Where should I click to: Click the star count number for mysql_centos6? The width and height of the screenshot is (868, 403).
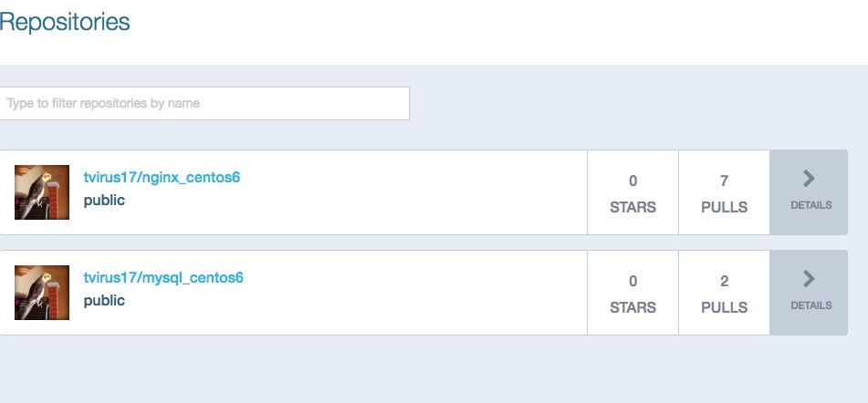tap(633, 281)
